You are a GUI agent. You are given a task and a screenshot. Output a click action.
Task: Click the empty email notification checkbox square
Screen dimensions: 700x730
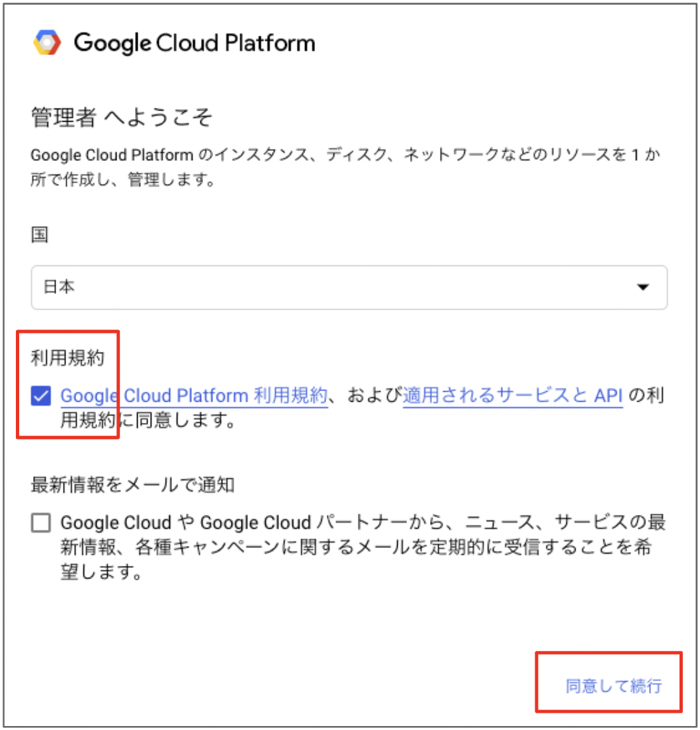click(41, 522)
